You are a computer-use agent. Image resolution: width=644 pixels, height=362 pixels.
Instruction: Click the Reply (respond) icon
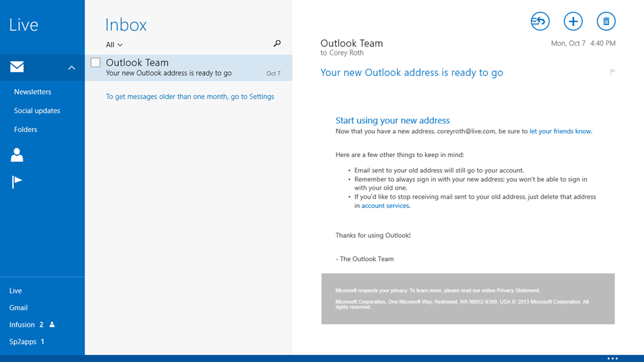tap(540, 21)
